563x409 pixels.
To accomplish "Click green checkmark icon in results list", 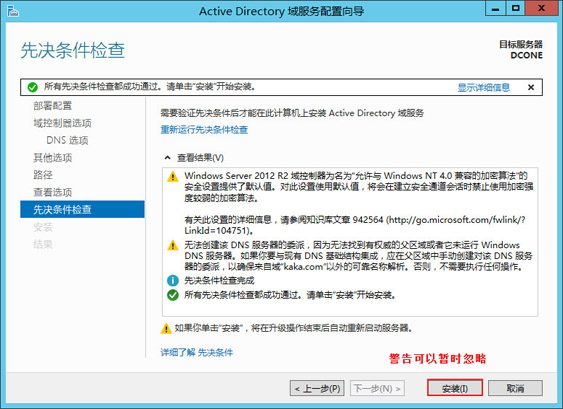I will tap(173, 295).
